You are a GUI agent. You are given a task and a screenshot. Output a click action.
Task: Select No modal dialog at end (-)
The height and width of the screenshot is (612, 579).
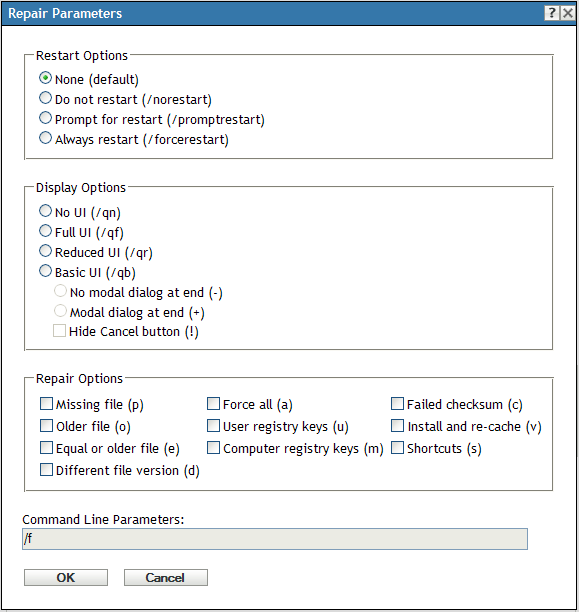[x=60, y=291]
